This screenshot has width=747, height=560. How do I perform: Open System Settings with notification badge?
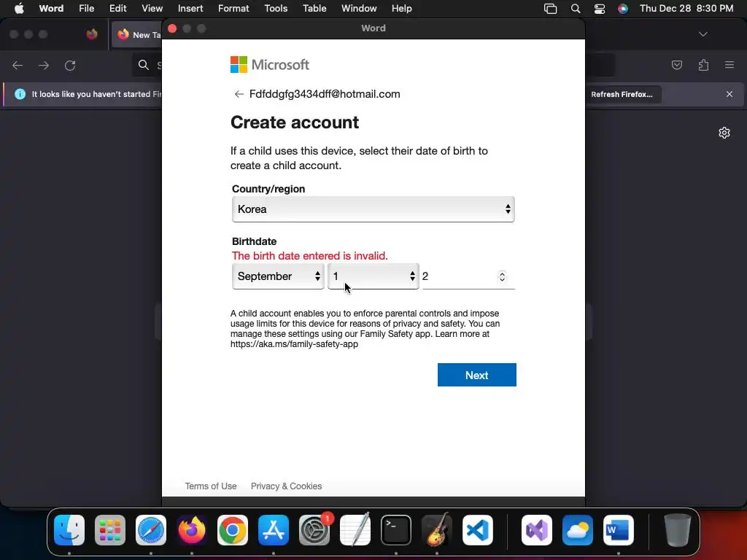314,530
